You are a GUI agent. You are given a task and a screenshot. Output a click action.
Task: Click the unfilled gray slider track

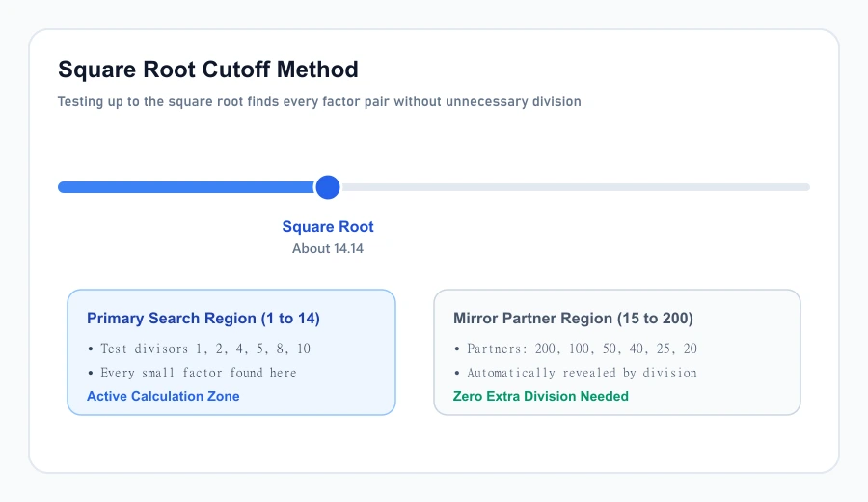coord(575,187)
